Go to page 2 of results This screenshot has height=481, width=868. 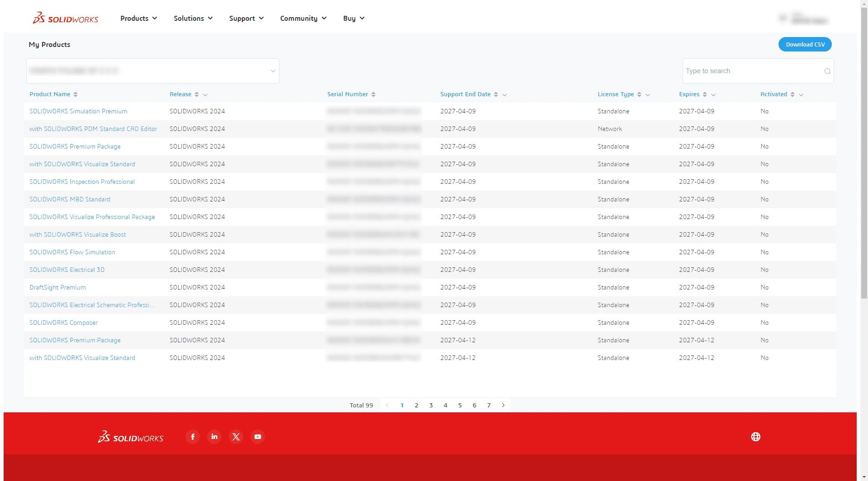coord(416,405)
